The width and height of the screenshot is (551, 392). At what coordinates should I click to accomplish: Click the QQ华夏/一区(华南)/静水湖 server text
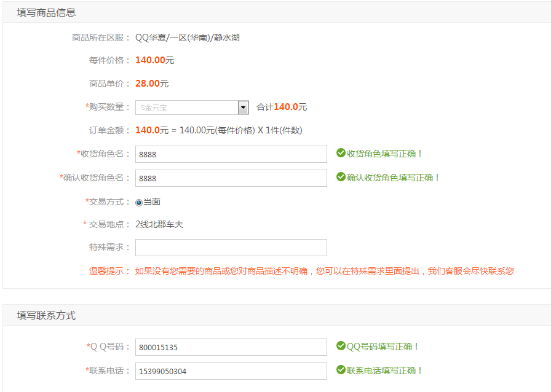pyautogui.click(x=188, y=37)
